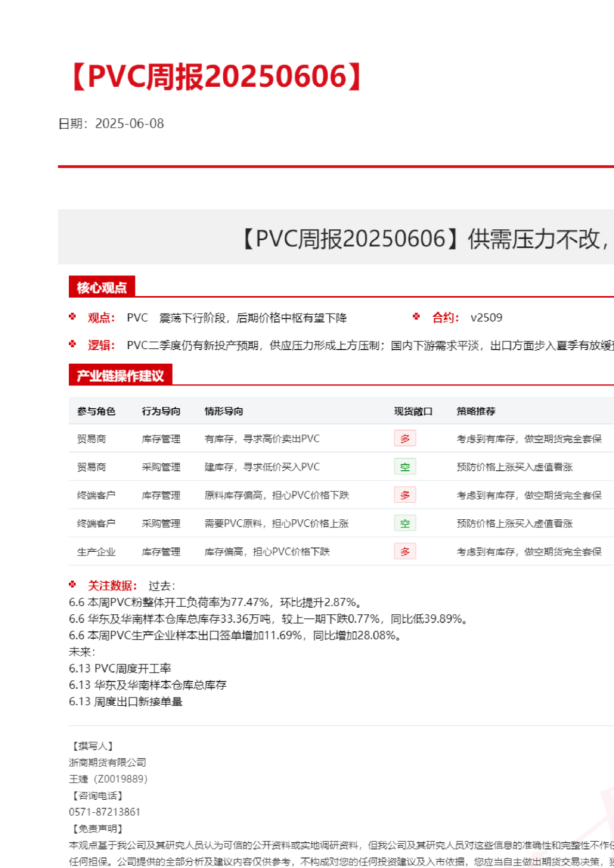Click author name 王婕 (Z0019889)
The height and width of the screenshot is (868, 614).
[x=108, y=779]
